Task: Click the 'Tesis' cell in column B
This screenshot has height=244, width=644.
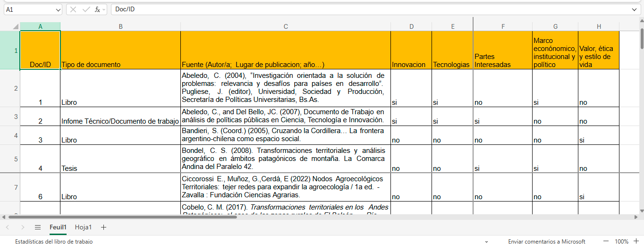Action: [120, 159]
